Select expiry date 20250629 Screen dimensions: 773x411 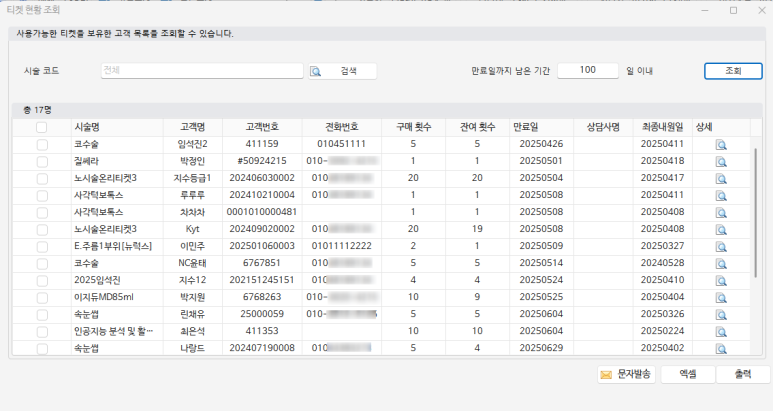point(541,348)
